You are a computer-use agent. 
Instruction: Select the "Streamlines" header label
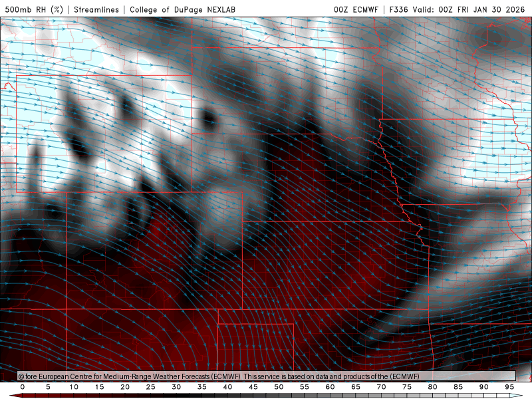pos(96,9)
